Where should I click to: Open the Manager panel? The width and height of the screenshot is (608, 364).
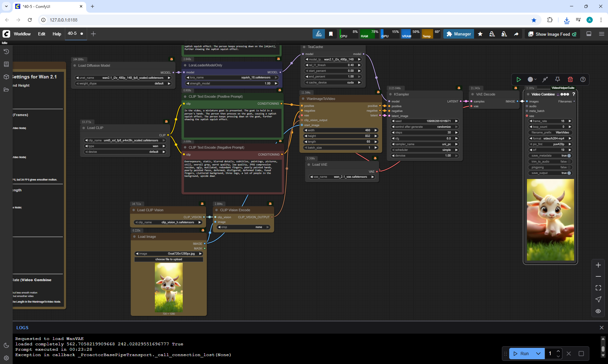(459, 34)
